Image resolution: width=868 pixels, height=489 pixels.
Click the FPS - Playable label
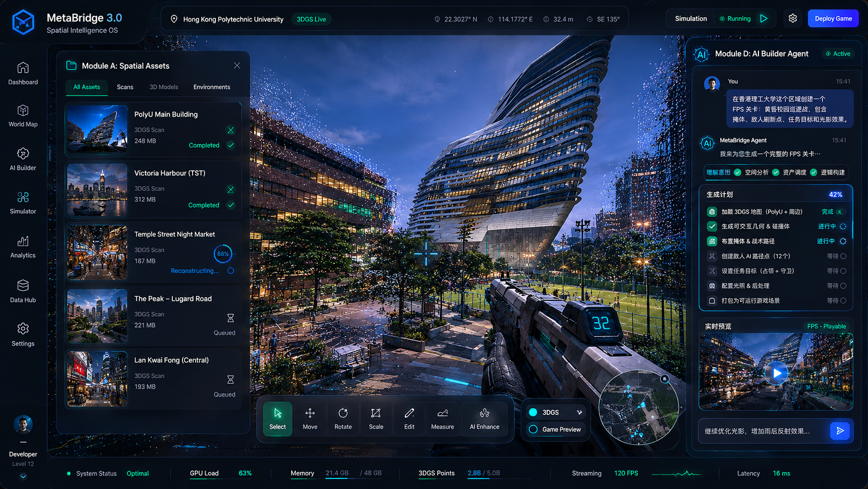pos(826,326)
